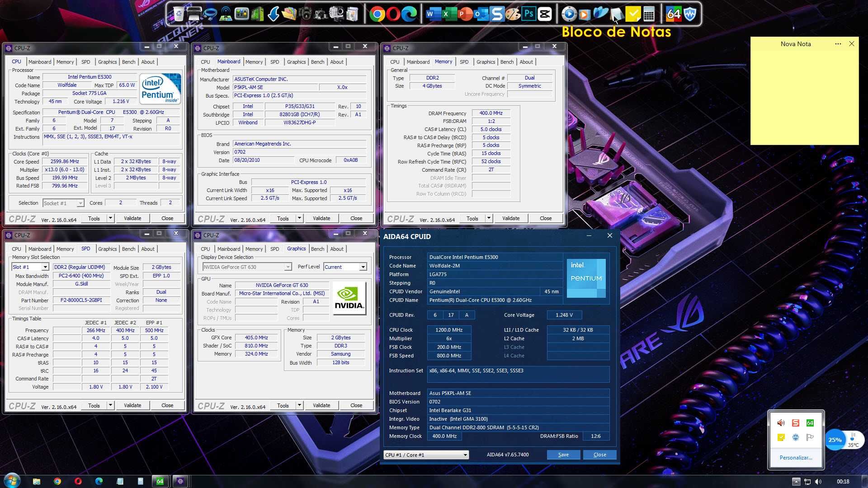
Task: Open the printer icon in the dock
Action: click(x=194, y=14)
